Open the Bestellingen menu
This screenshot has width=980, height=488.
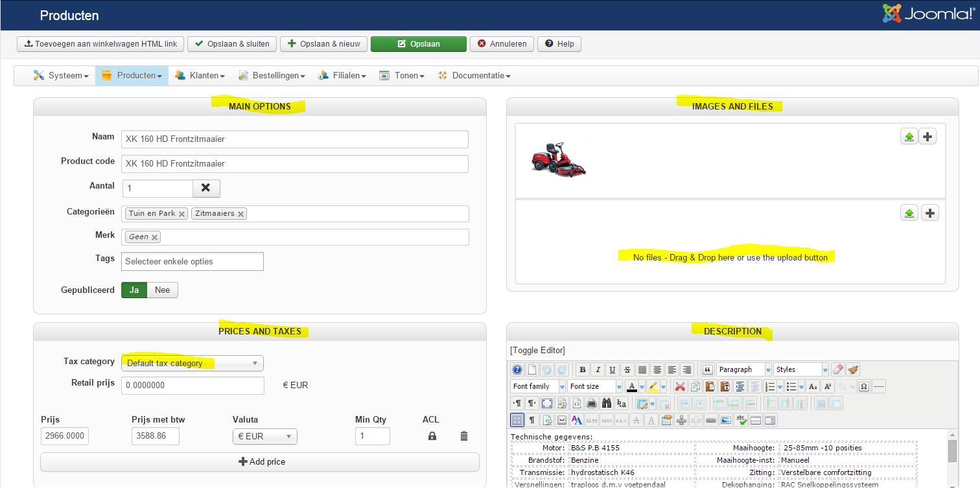272,76
